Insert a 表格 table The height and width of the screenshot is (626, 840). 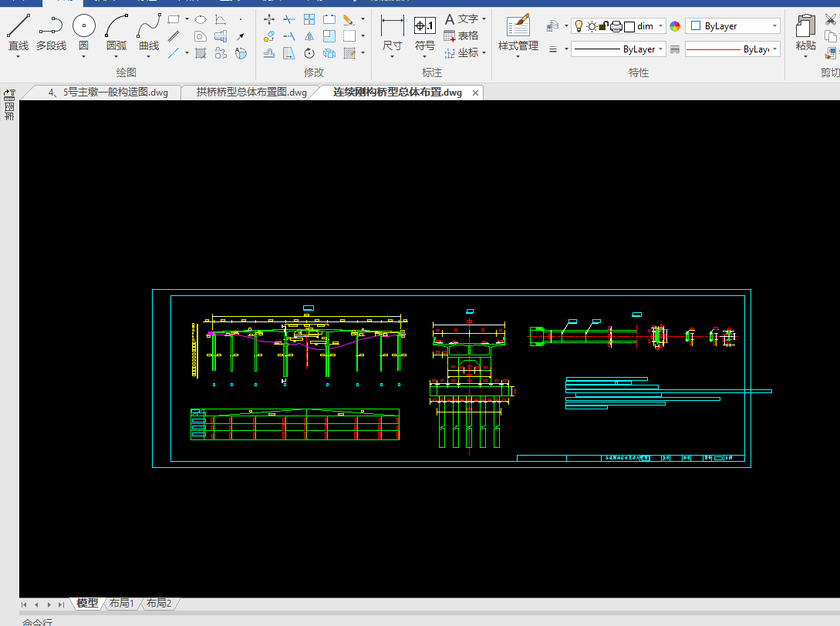(461, 36)
